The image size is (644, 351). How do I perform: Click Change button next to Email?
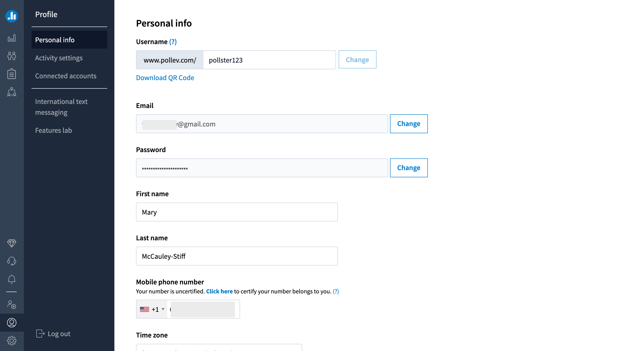click(x=409, y=124)
